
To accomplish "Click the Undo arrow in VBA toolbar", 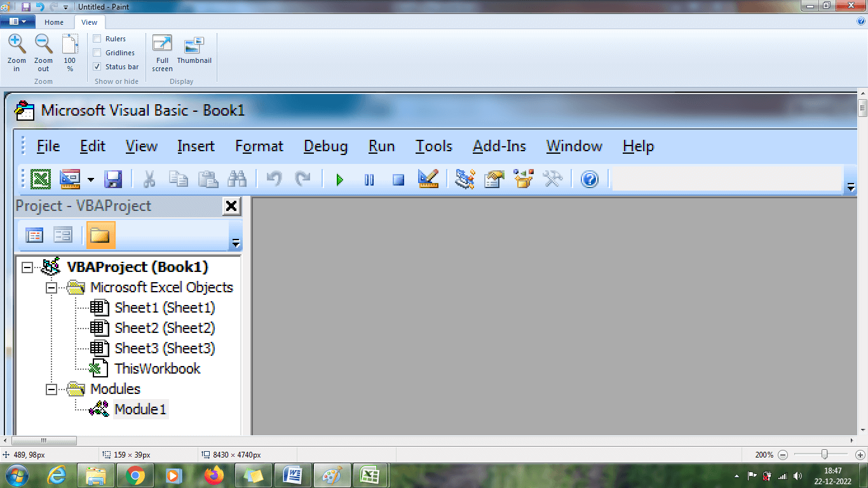I will [x=274, y=179].
